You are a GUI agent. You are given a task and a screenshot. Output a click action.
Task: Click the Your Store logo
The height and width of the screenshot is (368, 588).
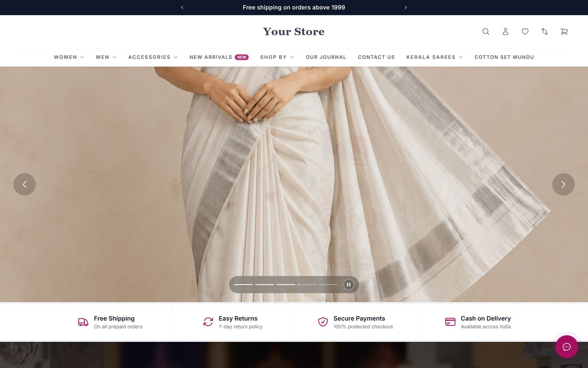tap(294, 32)
